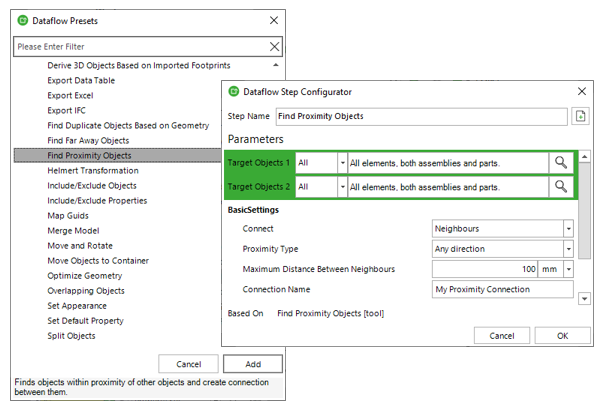Click scroll up arrow in Parameters panel
The width and height of the screenshot is (607, 410).
pyautogui.click(x=585, y=156)
